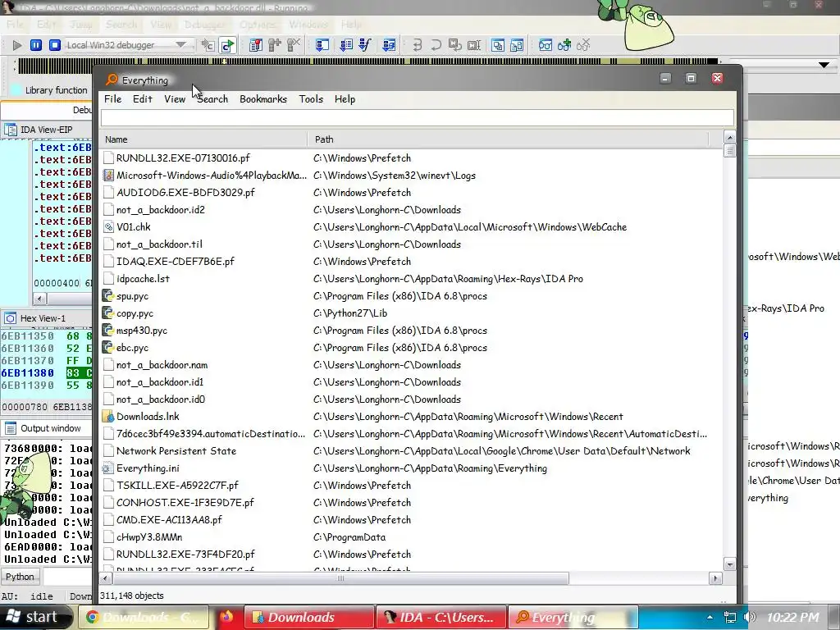Image resolution: width=840 pixels, height=630 pixels.
Task: Select cHwpY3.8MMn file in ProgramData
Action: click(149, 536)
